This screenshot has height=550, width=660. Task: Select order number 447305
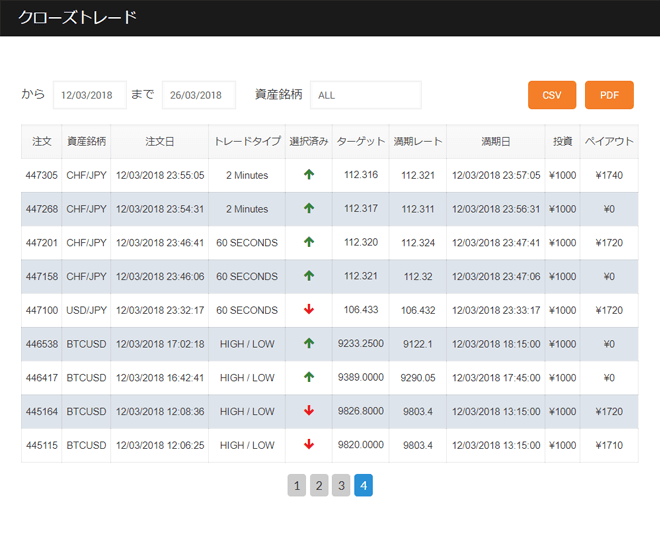click(x=42, y=175)
